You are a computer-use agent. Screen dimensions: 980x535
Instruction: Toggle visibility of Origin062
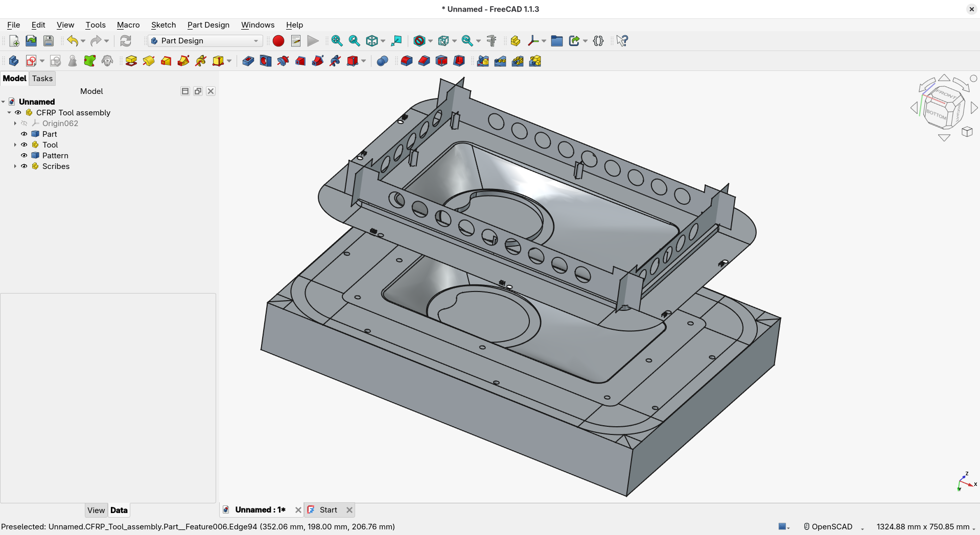(x=24, y=123)
